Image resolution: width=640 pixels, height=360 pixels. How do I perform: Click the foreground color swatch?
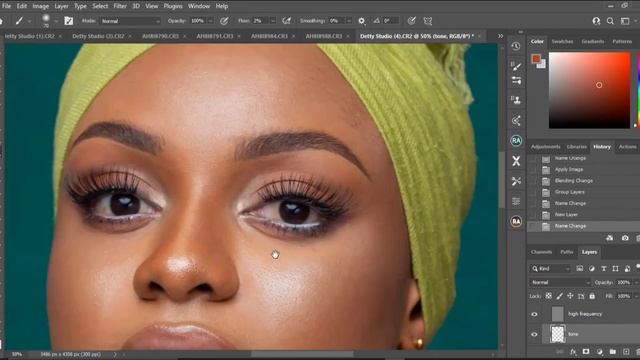[x=536, y=59]
